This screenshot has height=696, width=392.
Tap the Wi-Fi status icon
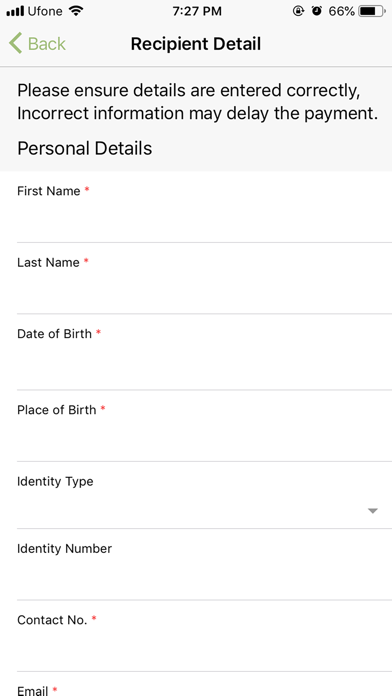(x=76, y=11)
